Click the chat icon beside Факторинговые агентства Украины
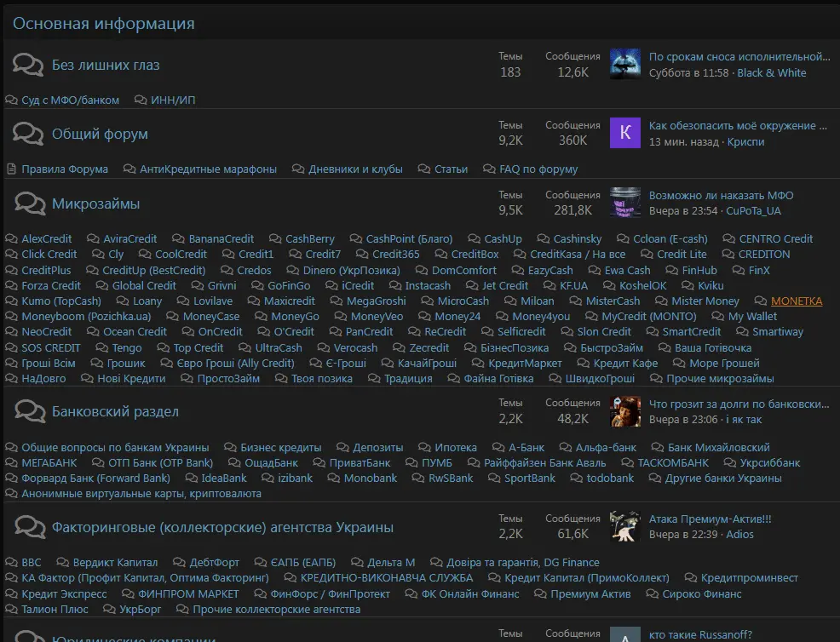The height and width of the screenshot is (642, 840). pyautogui.click(x=29, y=528)
